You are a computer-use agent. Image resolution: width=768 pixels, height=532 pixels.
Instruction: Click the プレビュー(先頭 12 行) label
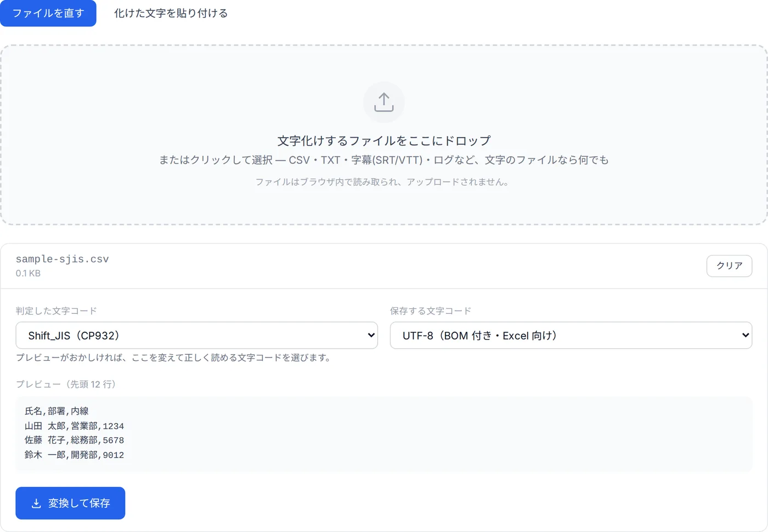pos(66,384)
